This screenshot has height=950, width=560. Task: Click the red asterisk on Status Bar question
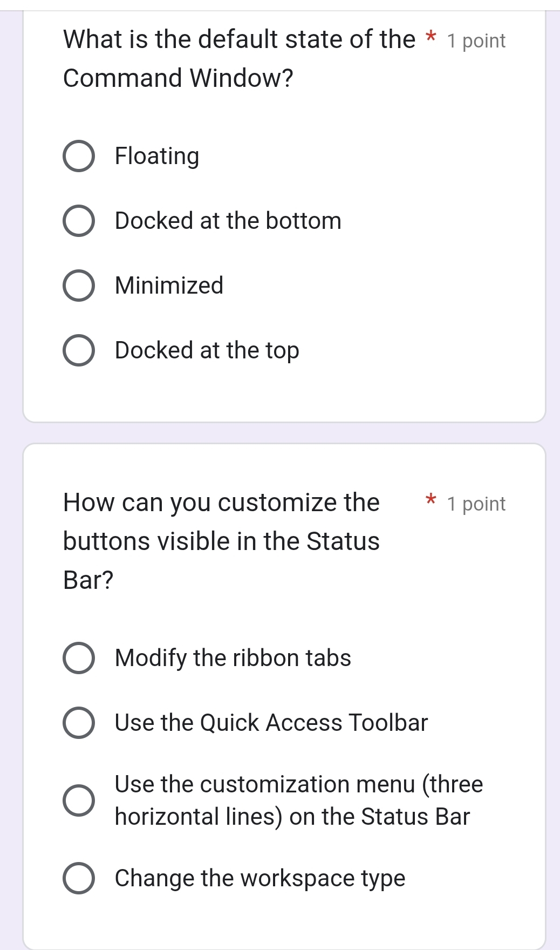click(430, 500)
